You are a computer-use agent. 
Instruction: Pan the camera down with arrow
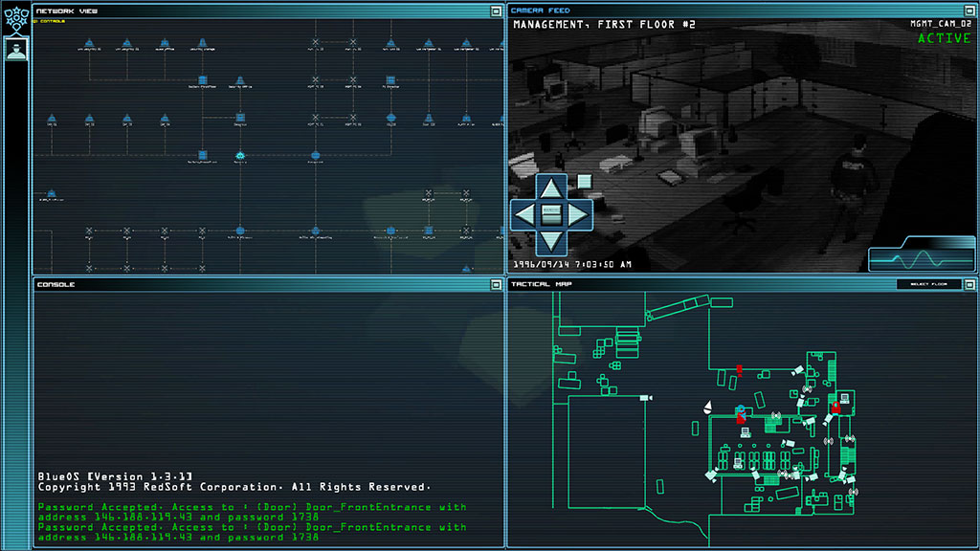[550, 239]
